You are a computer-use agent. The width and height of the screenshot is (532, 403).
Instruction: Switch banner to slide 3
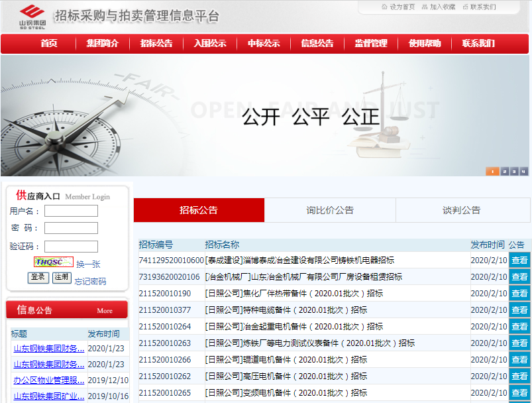(514, 171)
